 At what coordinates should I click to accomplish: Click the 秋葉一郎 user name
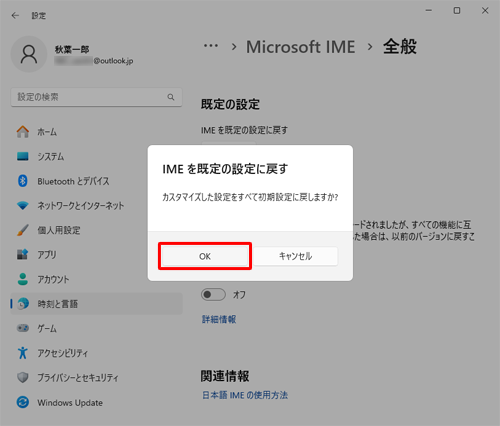[x=72, y=50]
